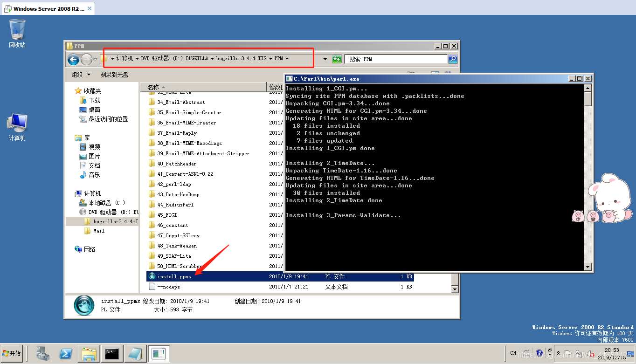Viewport: 636px width, 364px height.
Task: Expand arrow after bugzilla-3.4.4-IIS in address bar
Action: (x=270, y=59)
